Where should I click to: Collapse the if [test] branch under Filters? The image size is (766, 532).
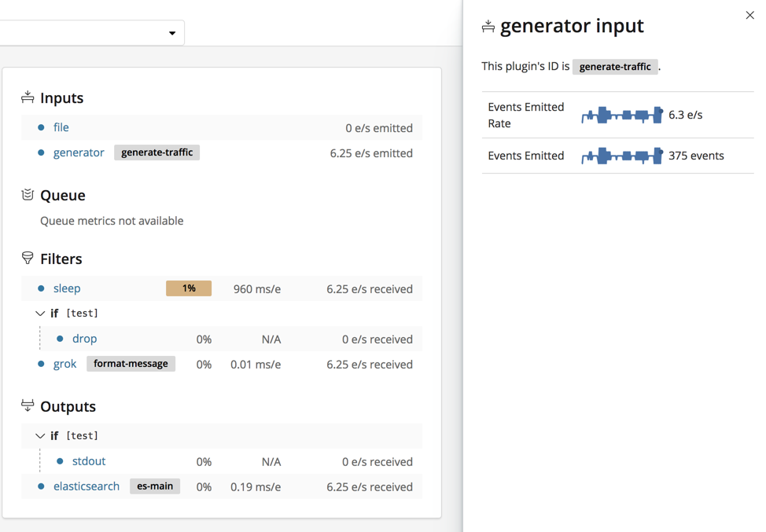tap(40, 313)
